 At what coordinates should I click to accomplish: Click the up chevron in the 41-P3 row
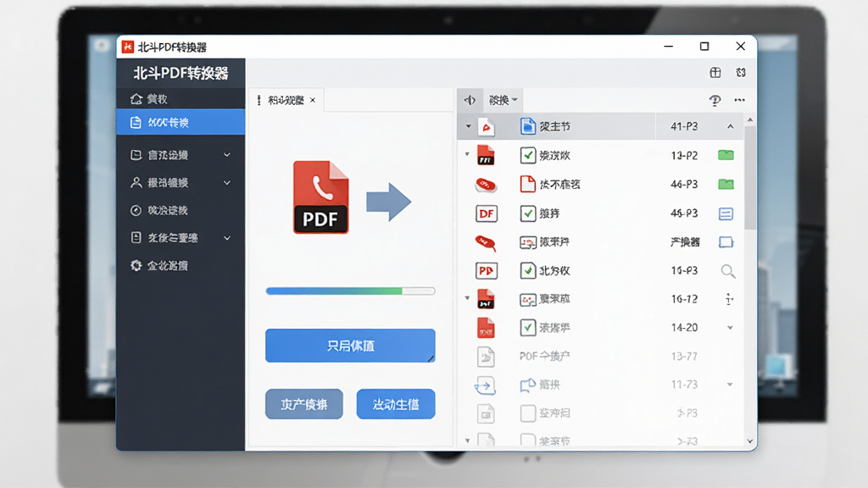(x=730, y=127)
